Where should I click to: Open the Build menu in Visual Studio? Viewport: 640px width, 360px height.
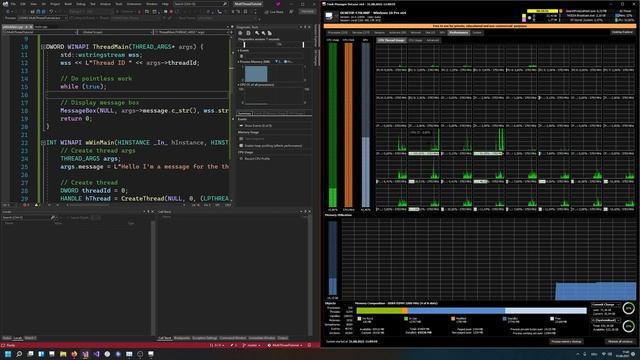[68, 4]
